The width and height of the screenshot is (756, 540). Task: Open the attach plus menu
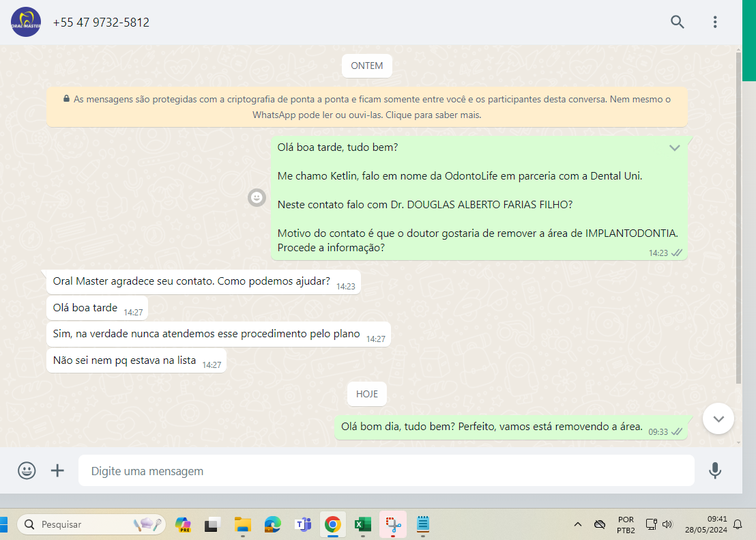57,470
